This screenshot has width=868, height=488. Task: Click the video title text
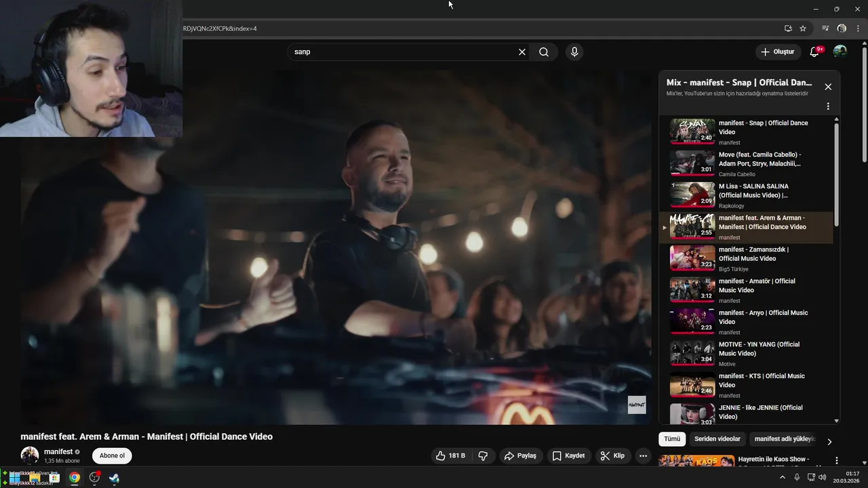146,436
